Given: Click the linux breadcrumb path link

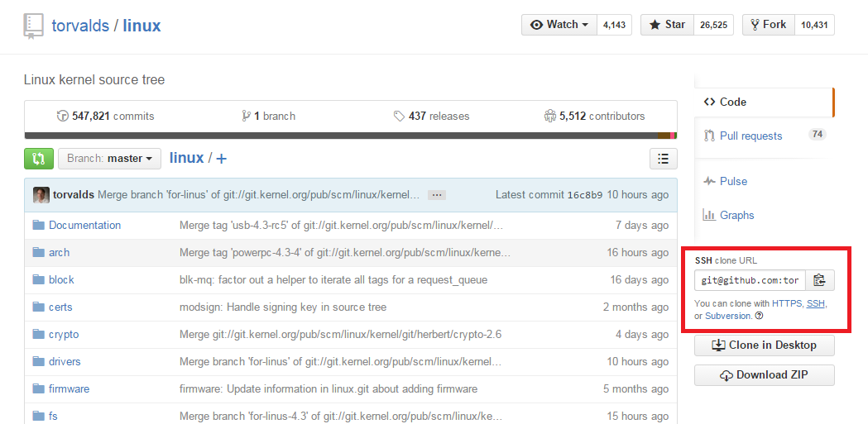Looking at the screenshot, I should (x=186, y=158).
